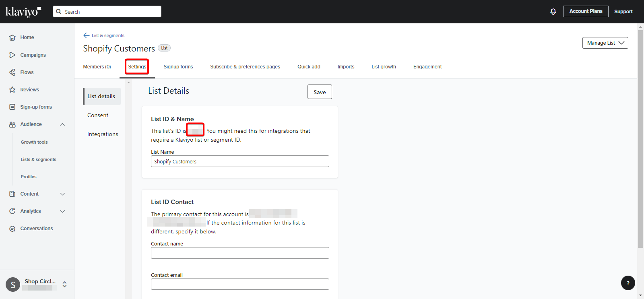The height and width of the screenshot is (299, 644).
Task: Open the Signup forms tab
Action: (178, 67)
